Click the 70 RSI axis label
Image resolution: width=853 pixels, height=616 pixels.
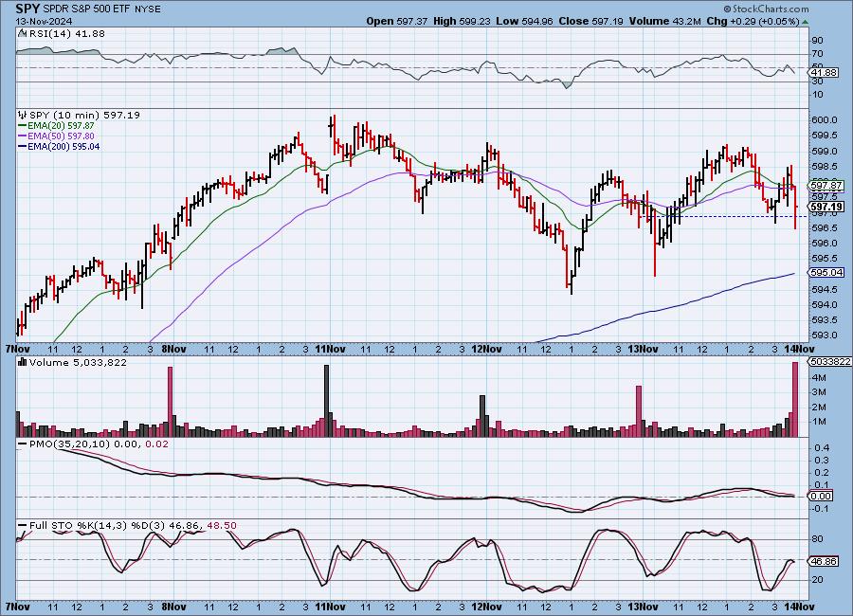point(818,54)
